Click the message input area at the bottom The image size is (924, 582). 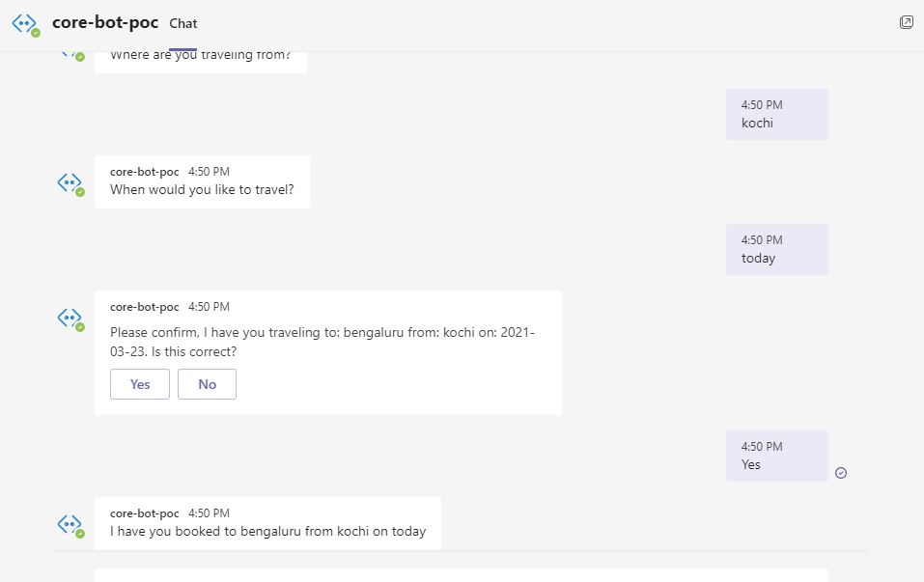[x=462, y=575]
